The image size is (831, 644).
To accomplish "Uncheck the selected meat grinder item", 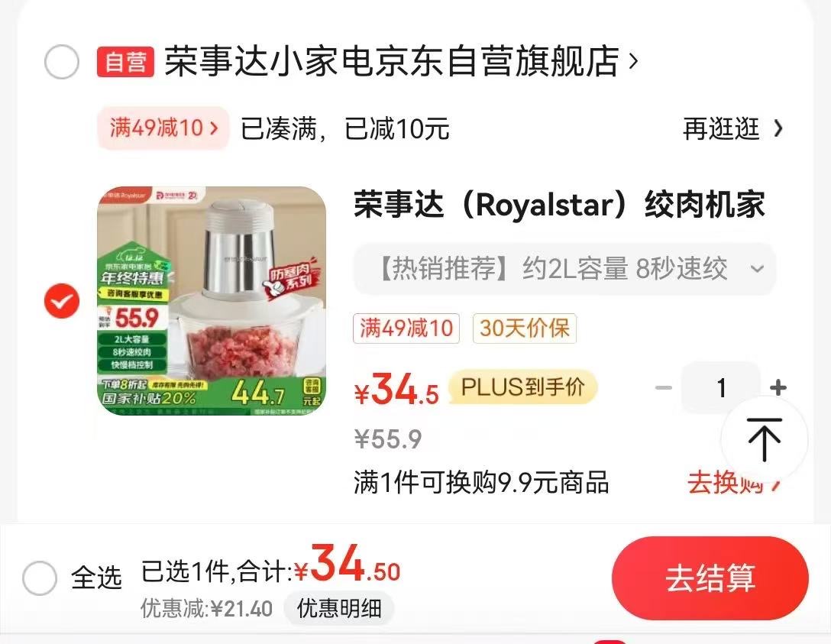I will (x=62, y=300).
